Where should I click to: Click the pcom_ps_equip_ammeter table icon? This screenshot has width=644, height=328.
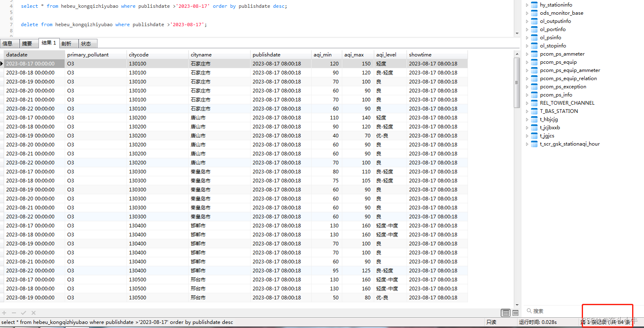(x=534, y=70)
